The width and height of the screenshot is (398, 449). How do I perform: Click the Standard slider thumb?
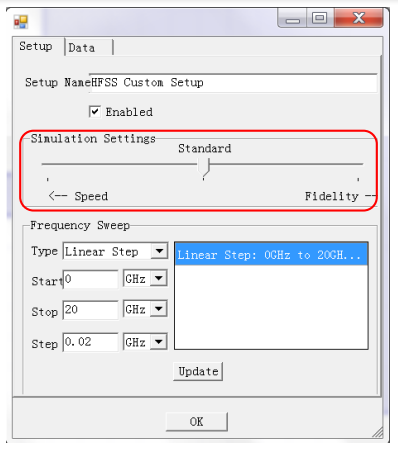[204, 167]
